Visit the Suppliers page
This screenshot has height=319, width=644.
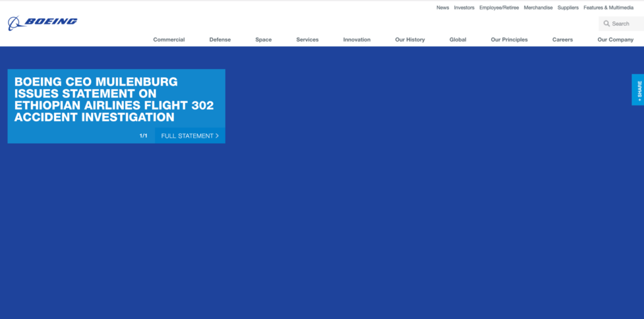(568, 8)
